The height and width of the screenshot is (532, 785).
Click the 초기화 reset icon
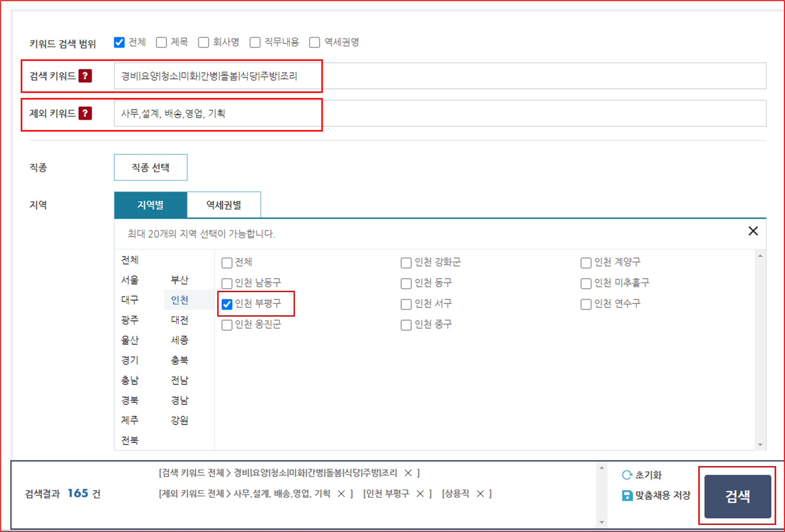(627, 475)
